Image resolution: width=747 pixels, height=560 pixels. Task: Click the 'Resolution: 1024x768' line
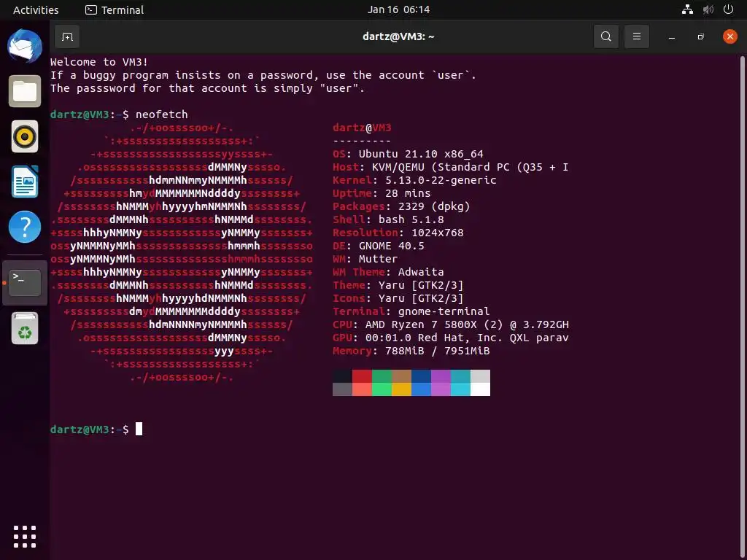pyautogui.click(x=398, y=233)
